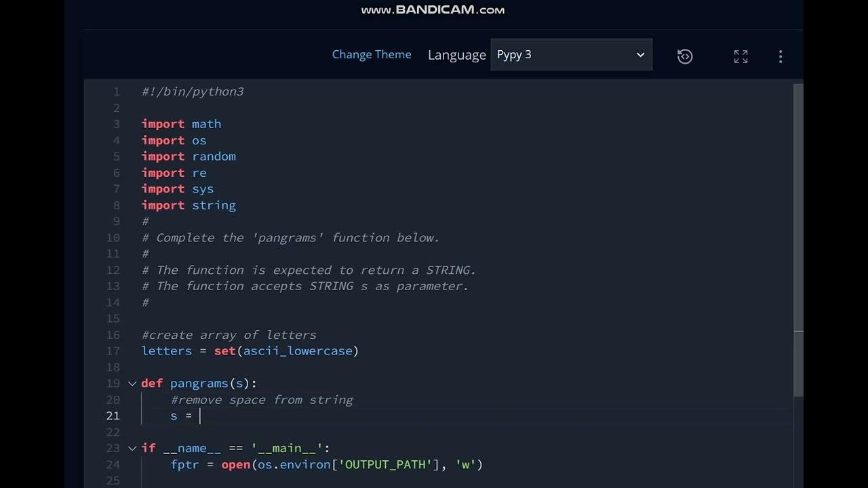Image resolution: width=868 pixels, height=488 pixels.
Task: Click 'import string' on line 8
Action: click(x=189, y=205)
